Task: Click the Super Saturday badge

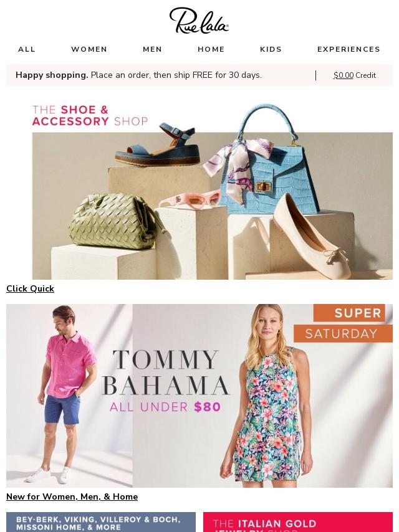Action: [343, 323]
